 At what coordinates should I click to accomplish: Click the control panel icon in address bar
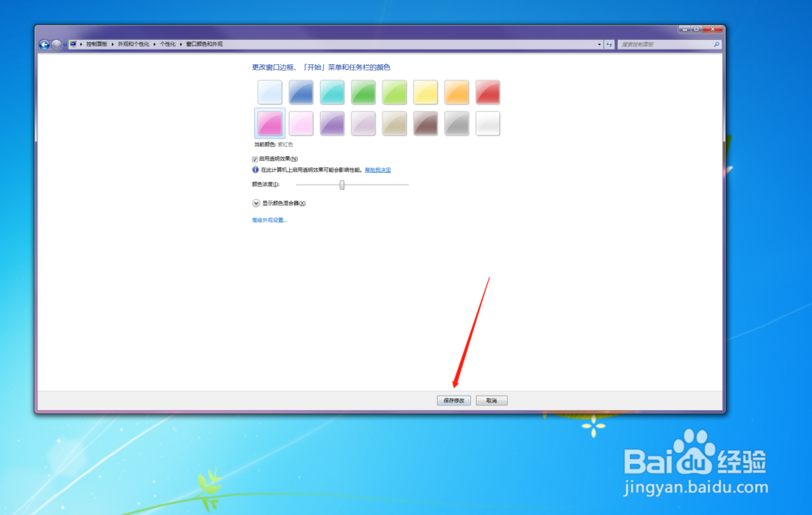[x=73, y=44]
